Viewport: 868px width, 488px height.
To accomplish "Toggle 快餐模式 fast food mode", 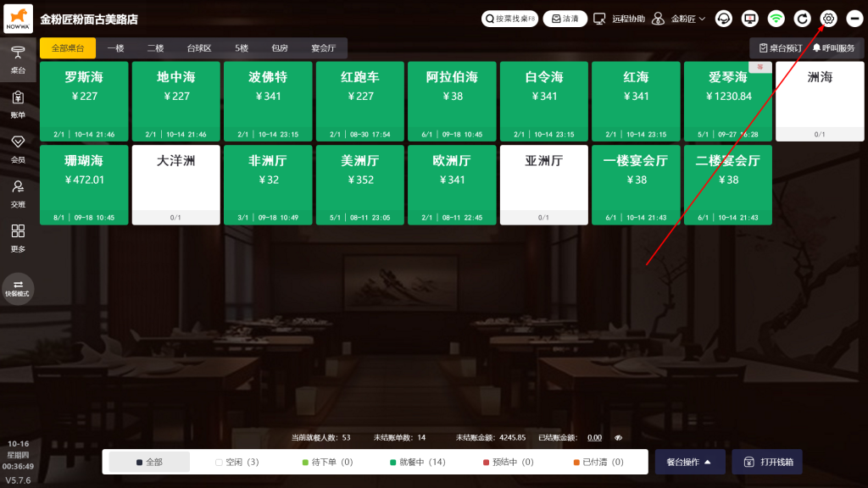I will tap(18, 288).
